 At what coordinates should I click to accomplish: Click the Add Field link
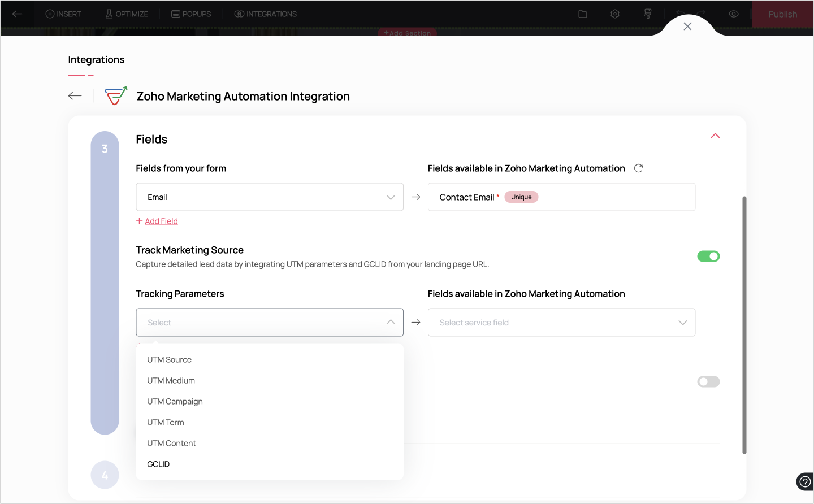pyautogui.click(x=161, y=221)
